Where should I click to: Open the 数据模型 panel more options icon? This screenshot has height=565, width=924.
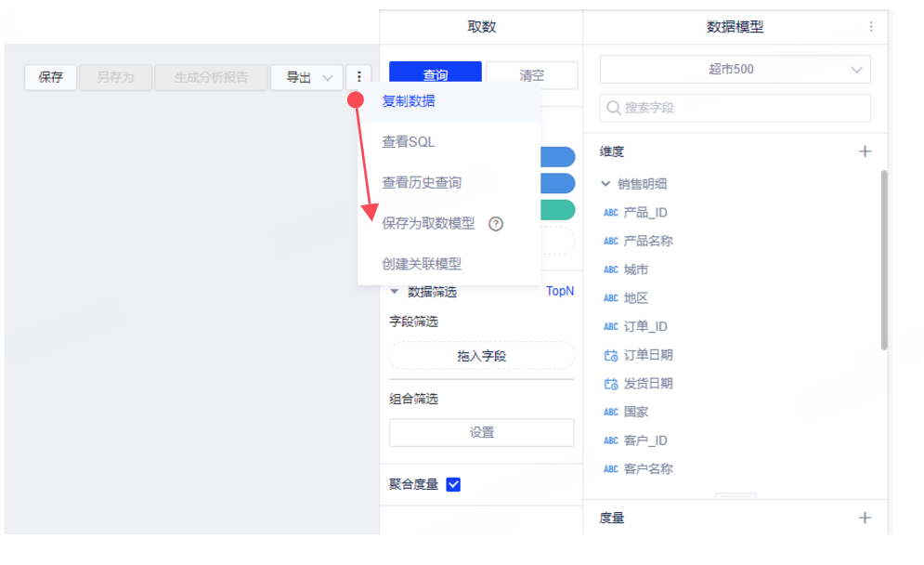(871, 27)
